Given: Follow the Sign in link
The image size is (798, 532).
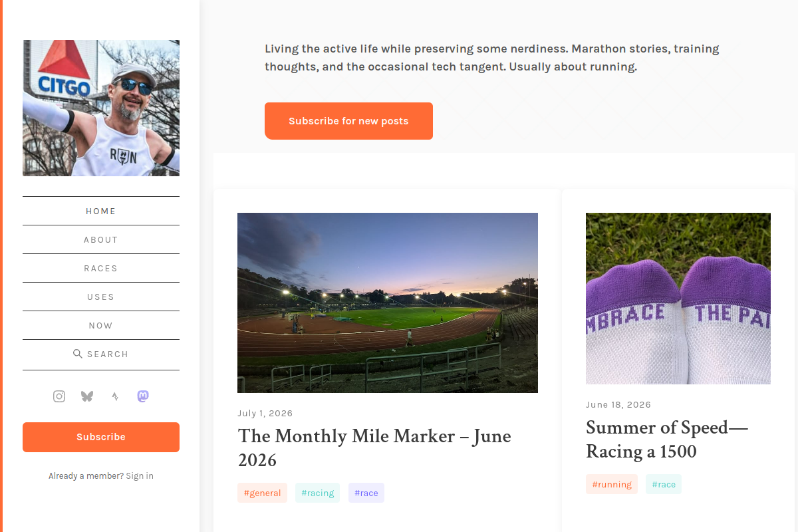Looking at the screenshot, I should pyautogui.click(x=140, y=476).
